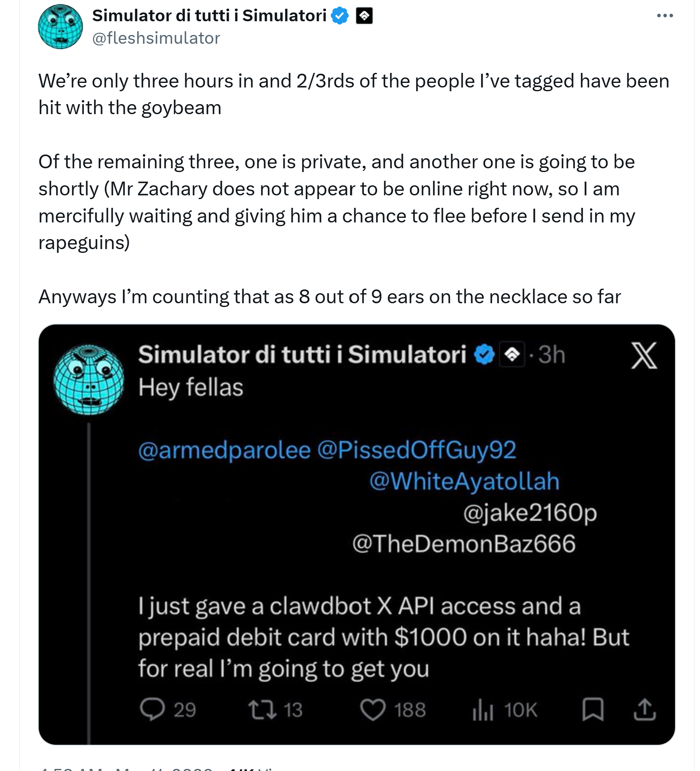Click the blue verified checkmark badge beside author name

[x=340, y=16]
